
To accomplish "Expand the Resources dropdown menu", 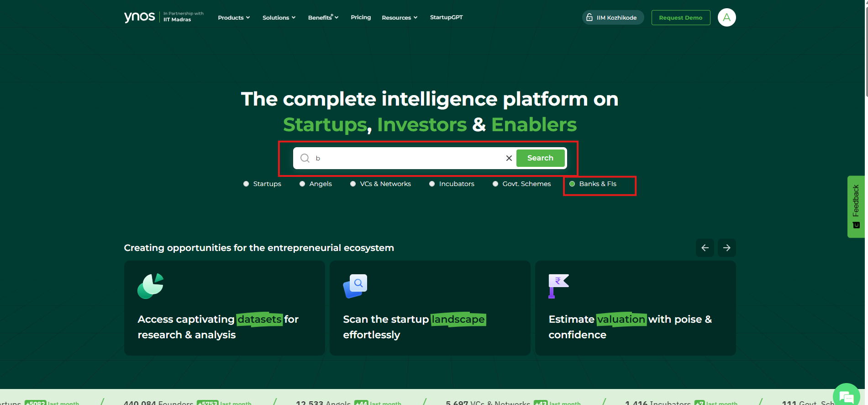I will click(400, 18).
